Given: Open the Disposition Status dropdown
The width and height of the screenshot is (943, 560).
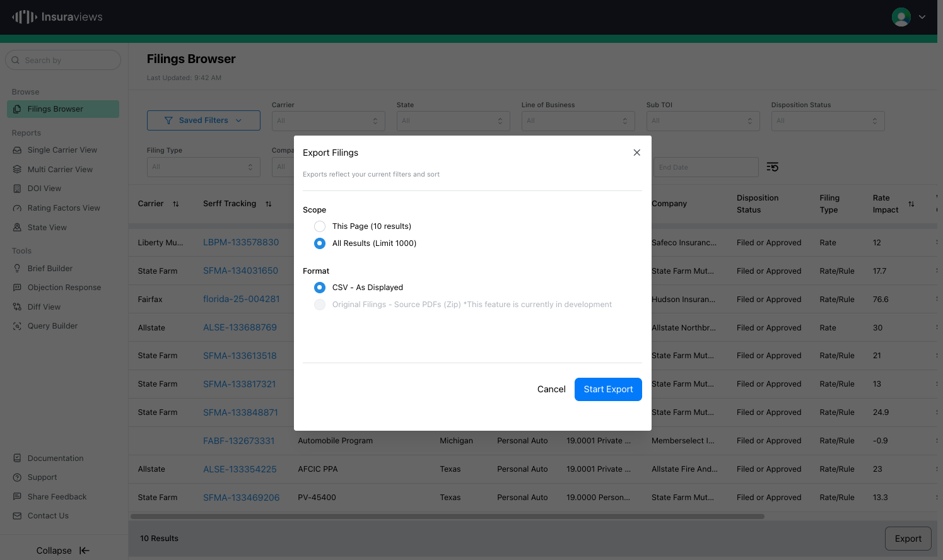Looking at the screenshot, I should click(x=828, y=121).
